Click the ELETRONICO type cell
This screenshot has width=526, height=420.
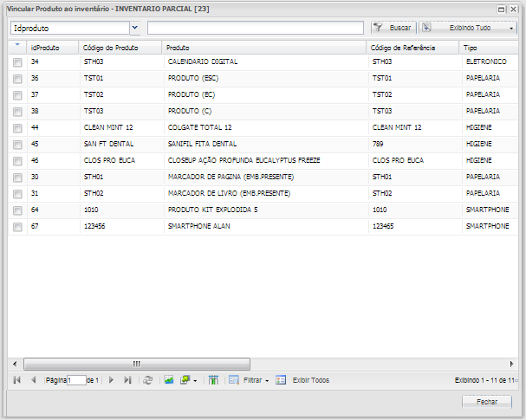pos(490,62)
